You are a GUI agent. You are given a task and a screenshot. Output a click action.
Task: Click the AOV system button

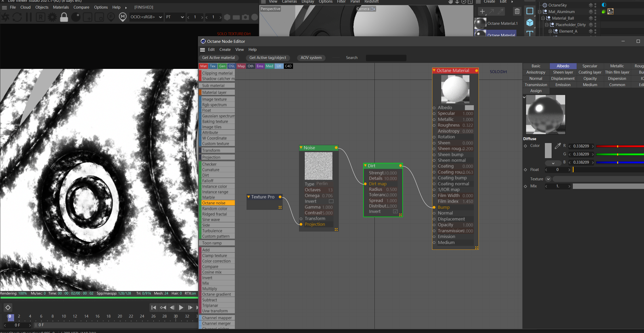(x=311, y=58)
